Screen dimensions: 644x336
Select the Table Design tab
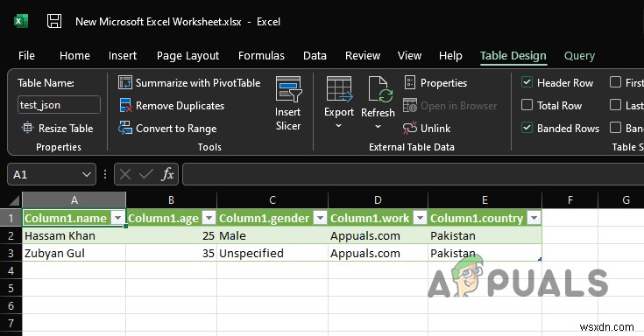click(513, 55)
